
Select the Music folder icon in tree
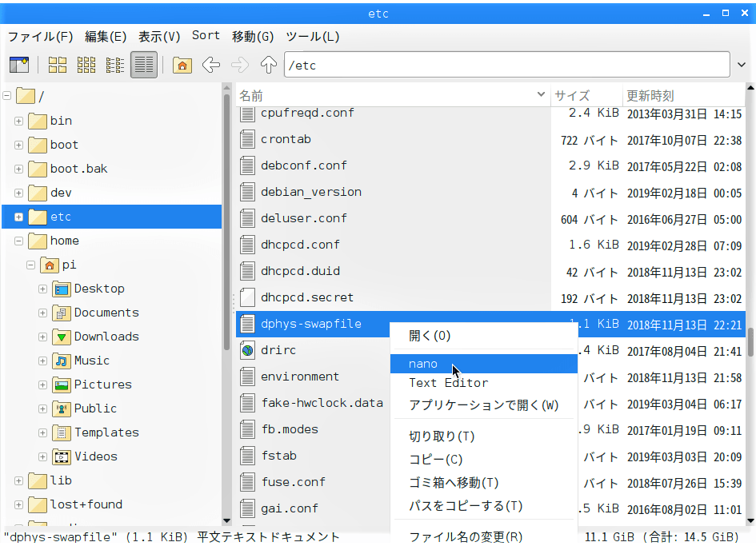tap(62, 361)
